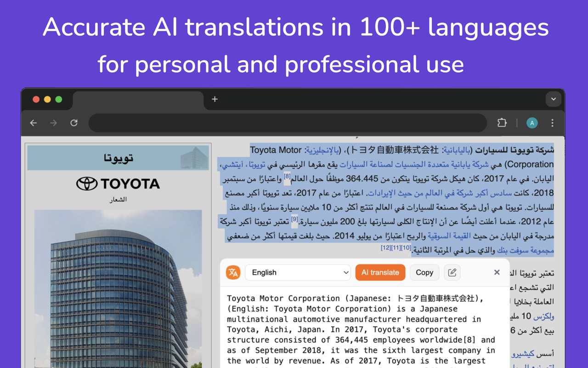Open the Chrome three-dot menu
The height and width of the screenshot is (368, 588).
552,123
